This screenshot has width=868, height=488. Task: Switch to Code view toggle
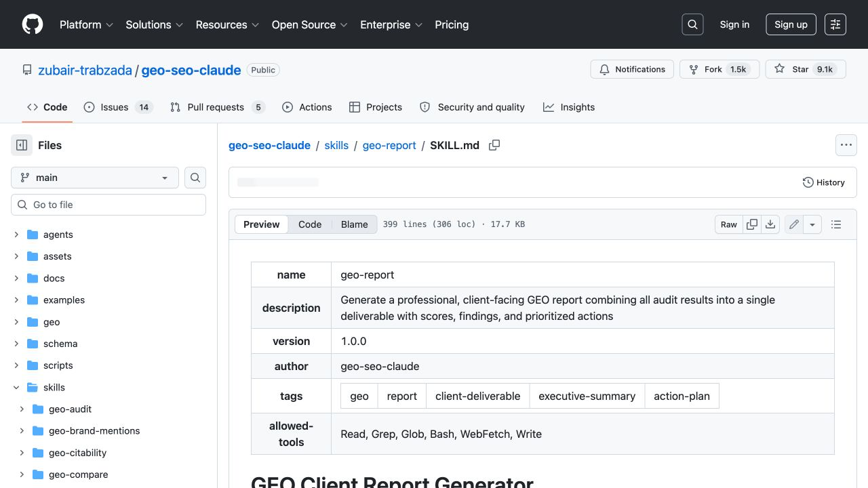tap(310, 224)
